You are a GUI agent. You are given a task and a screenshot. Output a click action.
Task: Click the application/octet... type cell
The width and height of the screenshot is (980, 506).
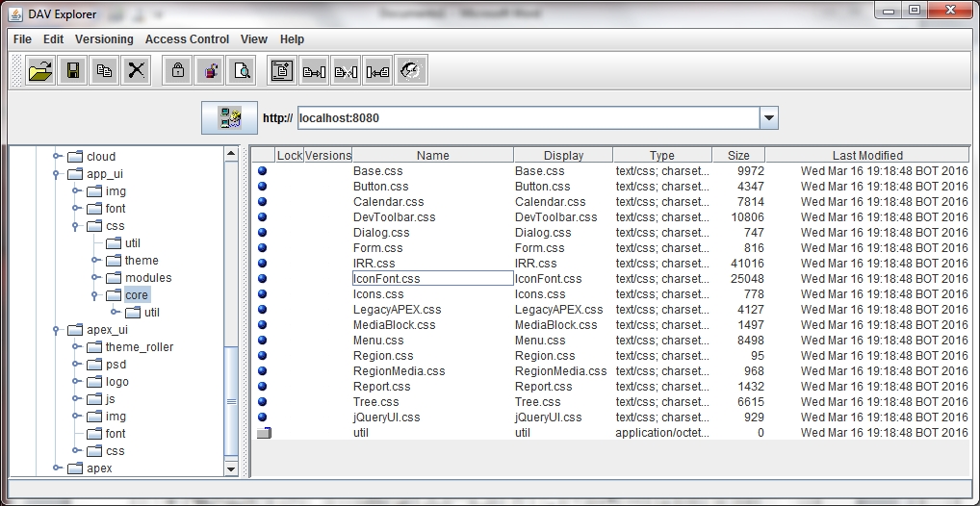point(662,432)
